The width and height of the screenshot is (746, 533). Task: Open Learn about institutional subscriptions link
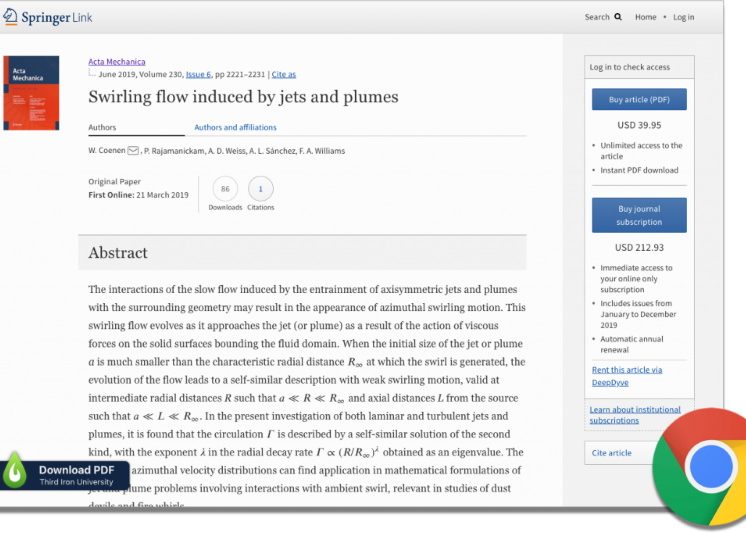(635, 415)
